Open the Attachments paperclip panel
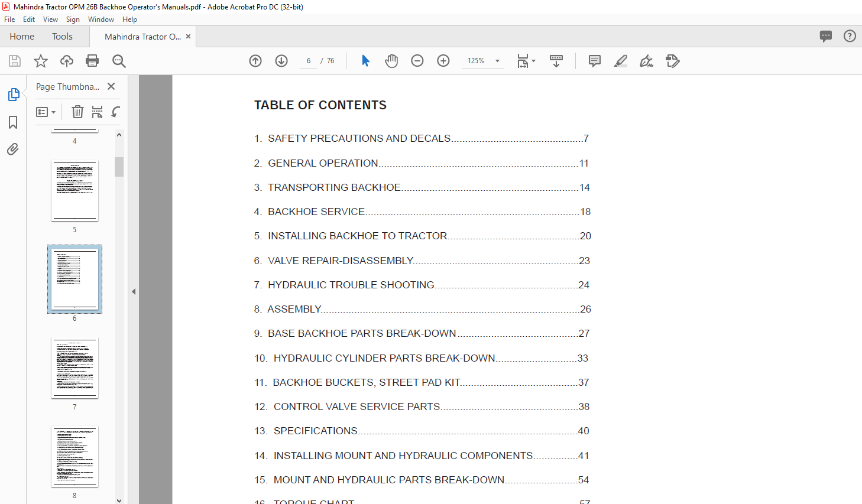The width and height of the screenshot is (862, 504). (13, 149)
